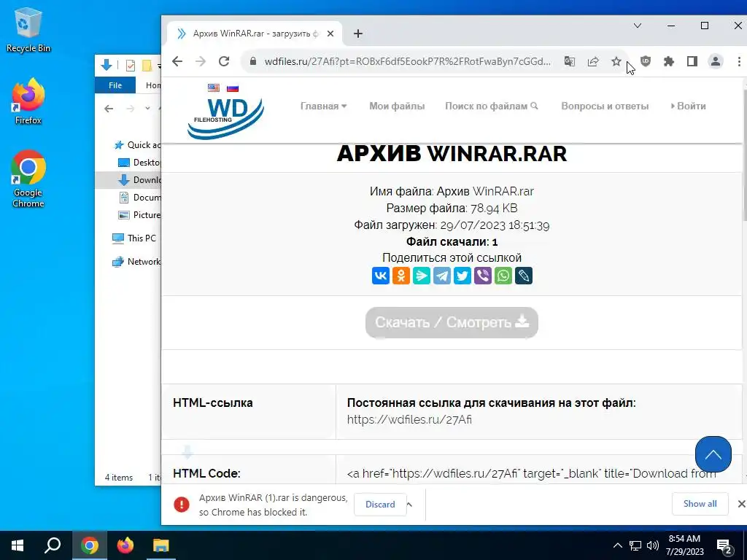Click the Google Chrome desktop shortcut
The width and height of the screenshot is (747, 560).
coord(28,179)
